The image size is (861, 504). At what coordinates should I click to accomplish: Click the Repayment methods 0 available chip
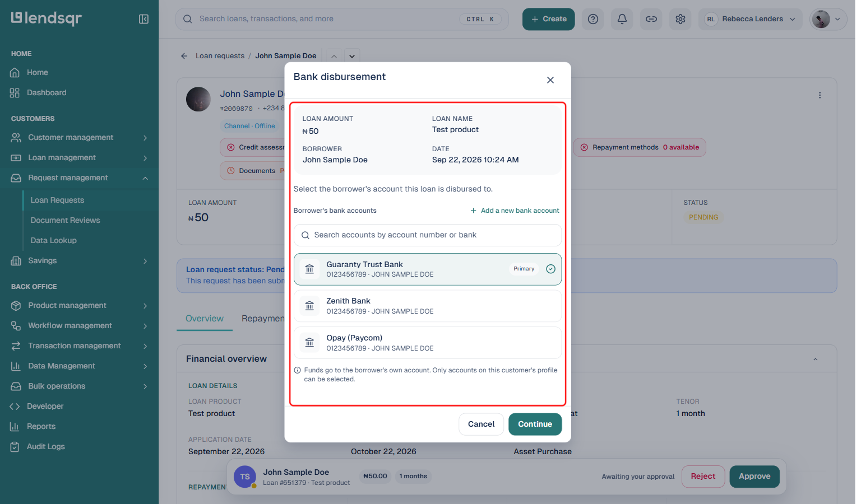coord(640,148)
